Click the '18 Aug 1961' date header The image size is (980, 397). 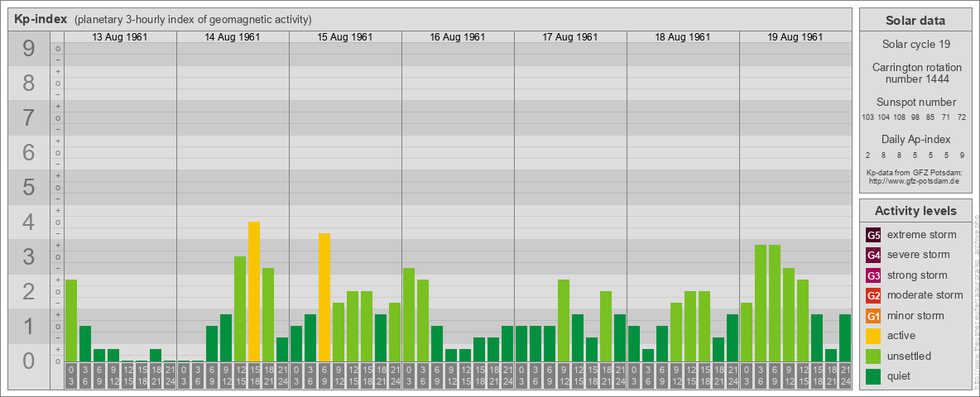[683, 37]
